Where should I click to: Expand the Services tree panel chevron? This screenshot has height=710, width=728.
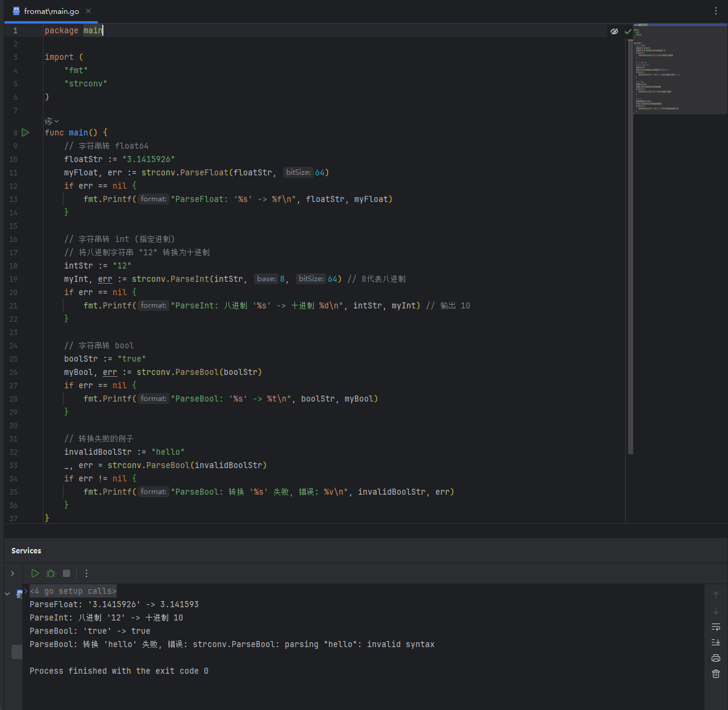pyautogui.click(x=13, y=573)
